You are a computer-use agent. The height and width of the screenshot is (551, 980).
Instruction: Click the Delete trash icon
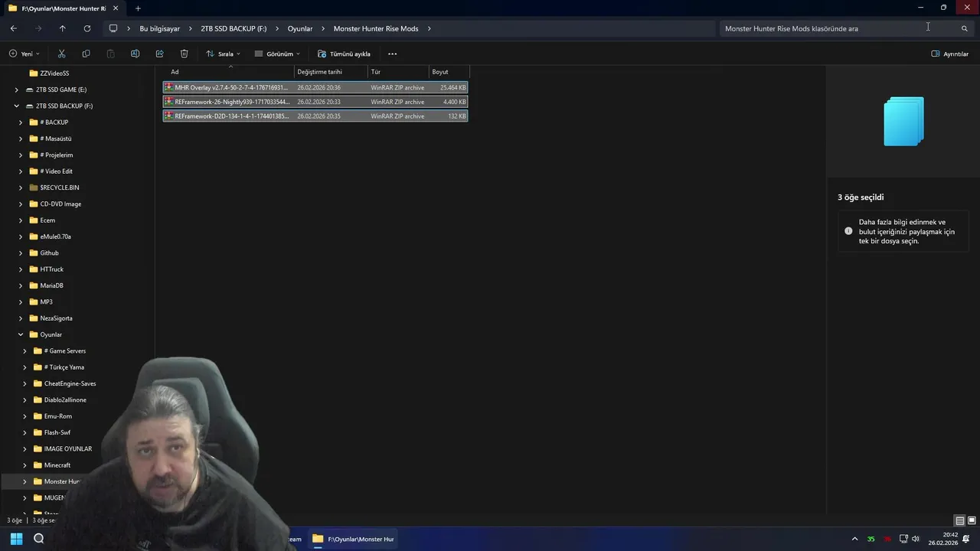(184, 54)
